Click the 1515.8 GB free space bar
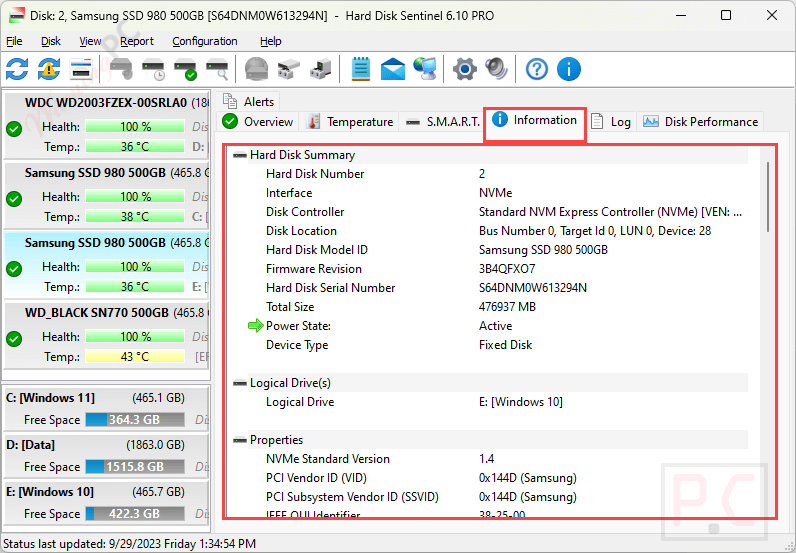This screenshot has height=553, width=796. tap(135, 467)
